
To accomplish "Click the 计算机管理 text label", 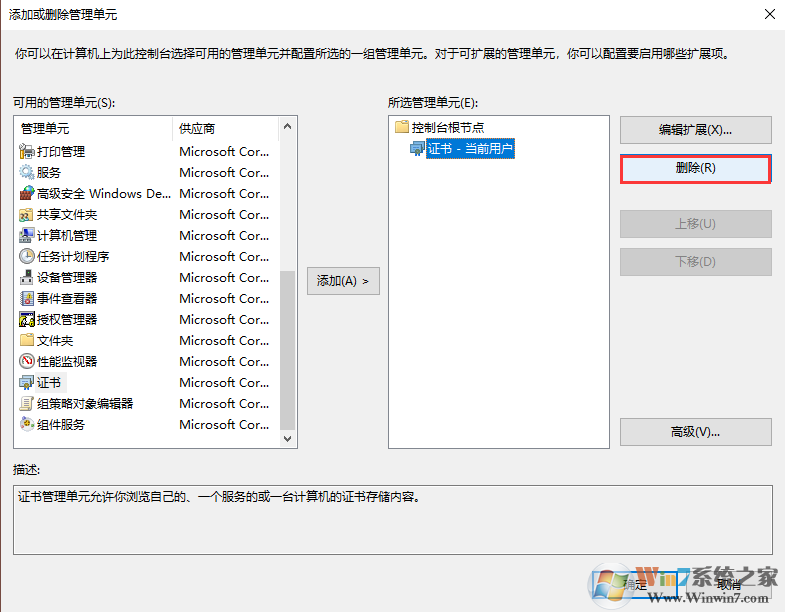I will pos(67,235).
